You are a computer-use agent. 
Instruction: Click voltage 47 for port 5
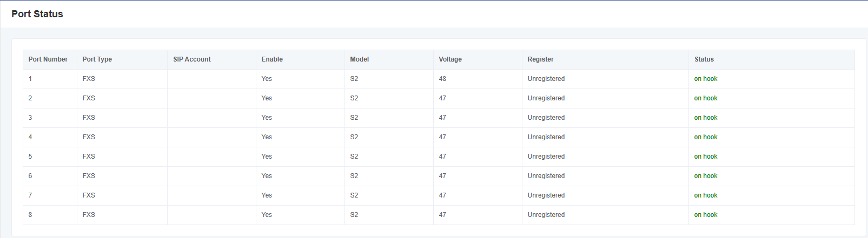pyautogui.click(x=443, y=157)
